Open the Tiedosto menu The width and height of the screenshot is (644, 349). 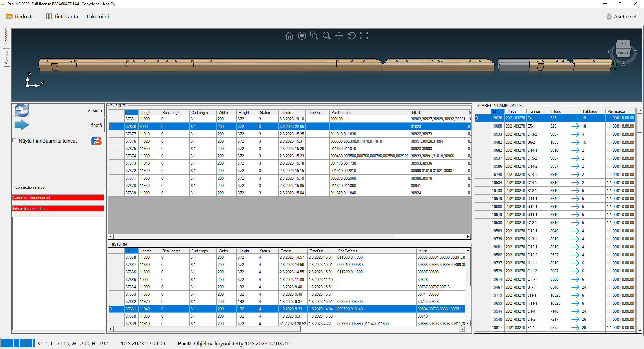point(20,16)
